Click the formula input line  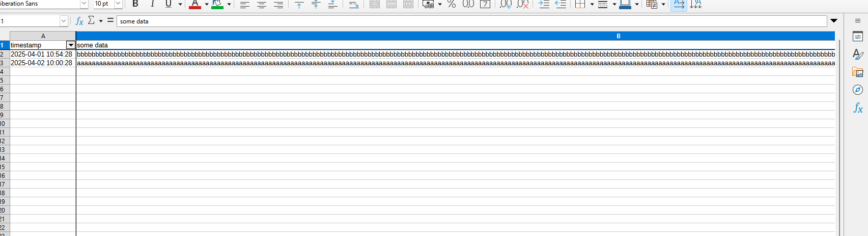(x=471, y=21)
